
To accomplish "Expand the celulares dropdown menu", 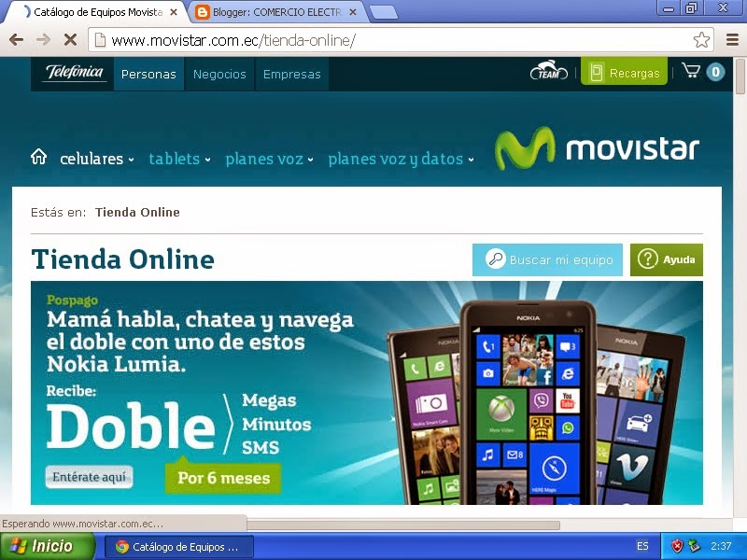I will (x=97, y=159).
